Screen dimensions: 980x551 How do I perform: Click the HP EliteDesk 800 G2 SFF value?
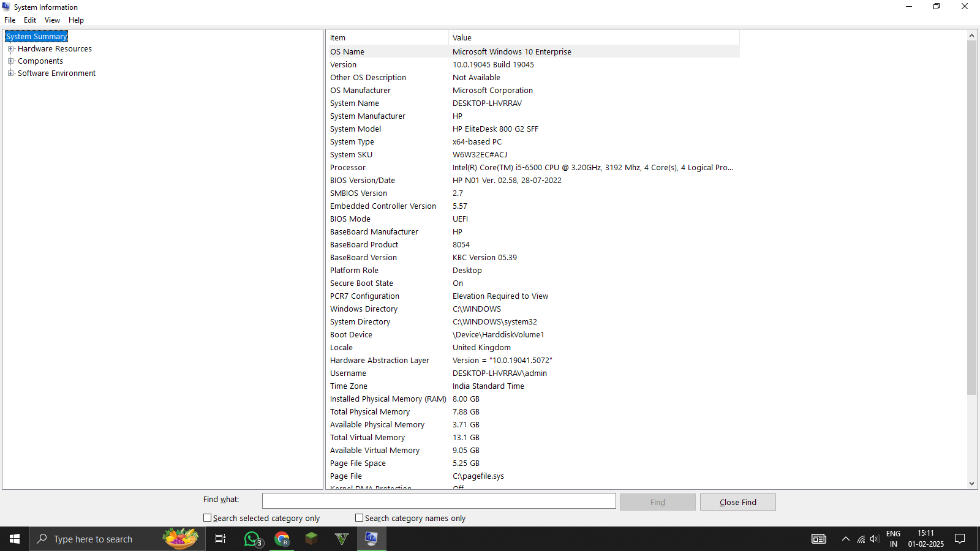click(x=496, y=129)
